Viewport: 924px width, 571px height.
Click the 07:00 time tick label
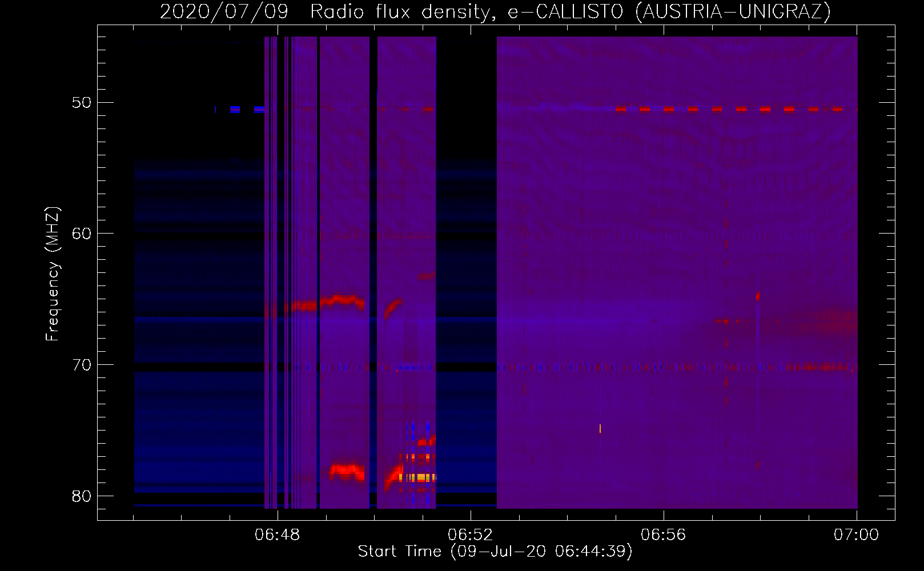(857, 535)
